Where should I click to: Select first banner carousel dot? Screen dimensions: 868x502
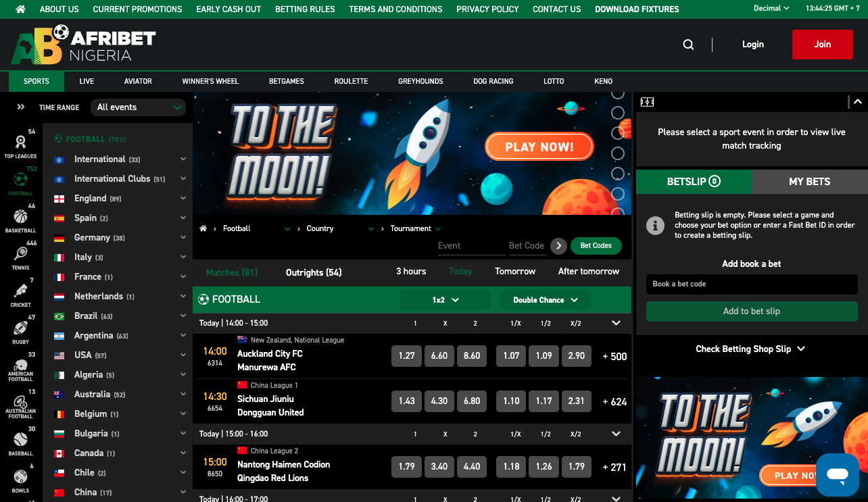[x=617, y=95]
